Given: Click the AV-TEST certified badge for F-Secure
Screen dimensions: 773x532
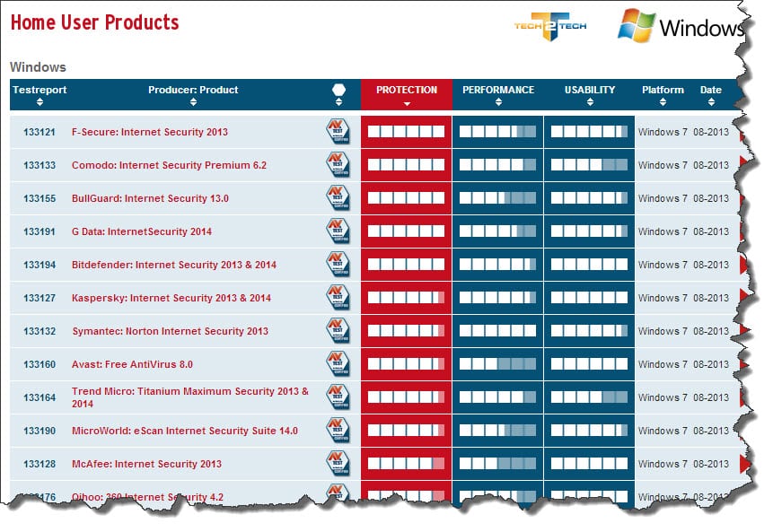Looking at the screenshot, I should pos(338,132).
